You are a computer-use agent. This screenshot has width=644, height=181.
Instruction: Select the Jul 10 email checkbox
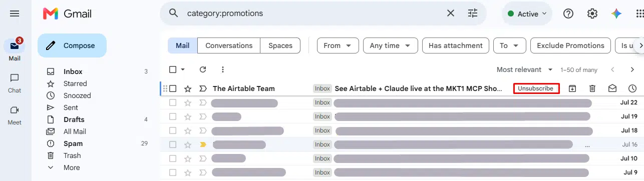click(x=173, y=158)
